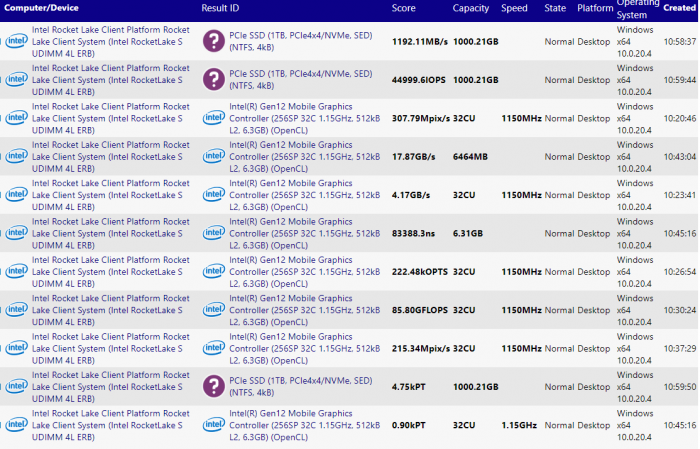Click the purple question mark icon in the 4.75kPT row

pyautogui.click(x=214, y=387)
